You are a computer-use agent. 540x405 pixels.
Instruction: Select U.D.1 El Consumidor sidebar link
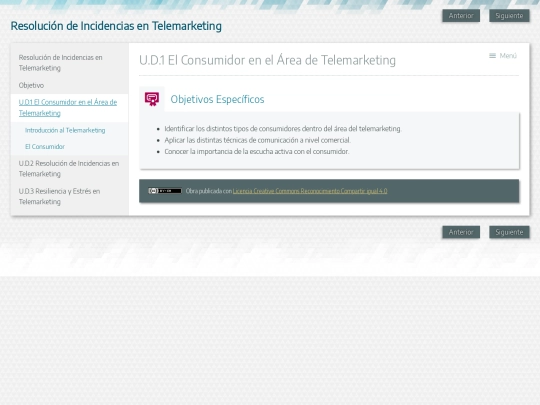point(68,108)
